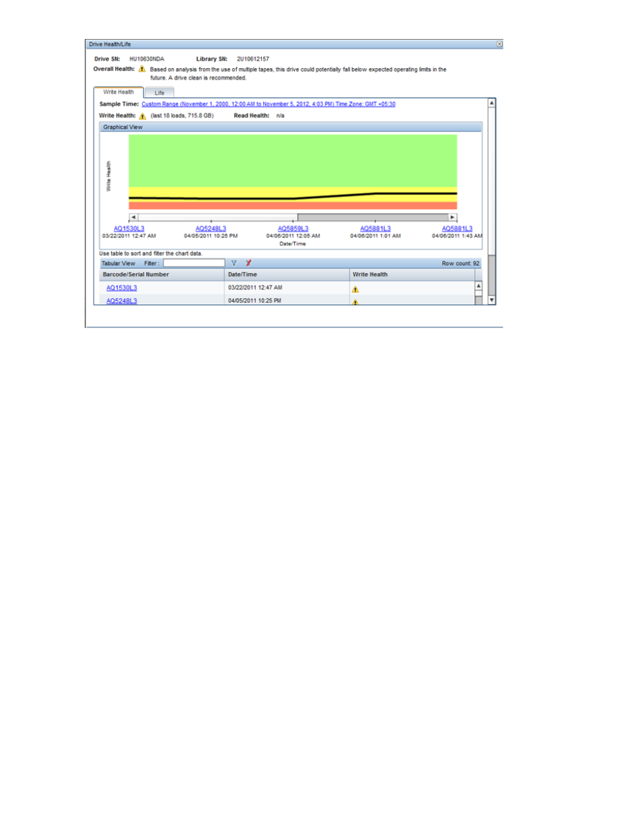Close the Drive Health/Life dialog

tap(499, 44)
